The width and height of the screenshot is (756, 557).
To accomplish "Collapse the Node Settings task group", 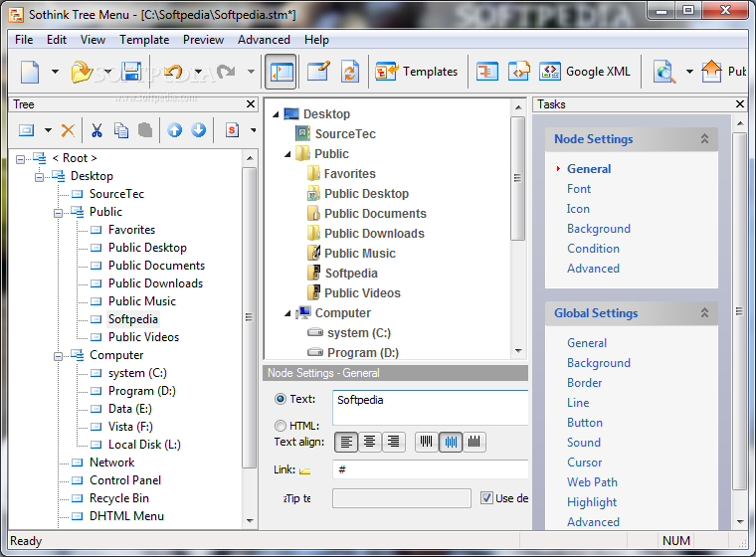I will [704, 139].
